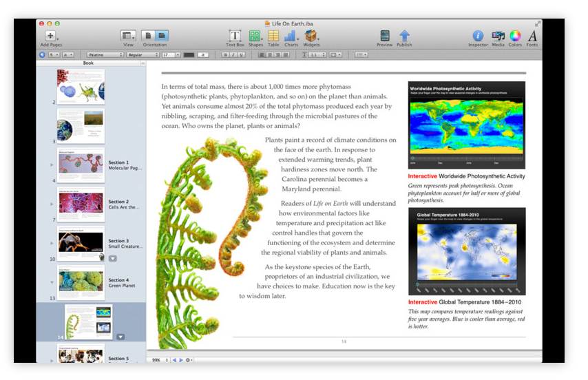Align text left

pos(262,54)
